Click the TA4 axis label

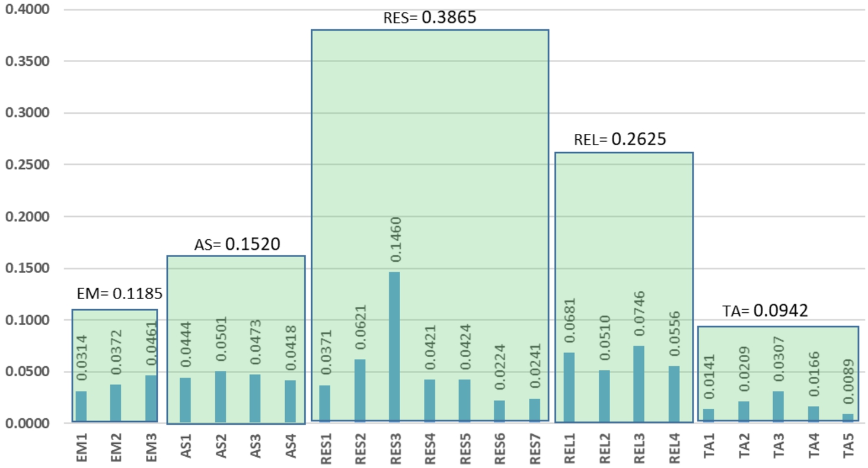point(813,445)
